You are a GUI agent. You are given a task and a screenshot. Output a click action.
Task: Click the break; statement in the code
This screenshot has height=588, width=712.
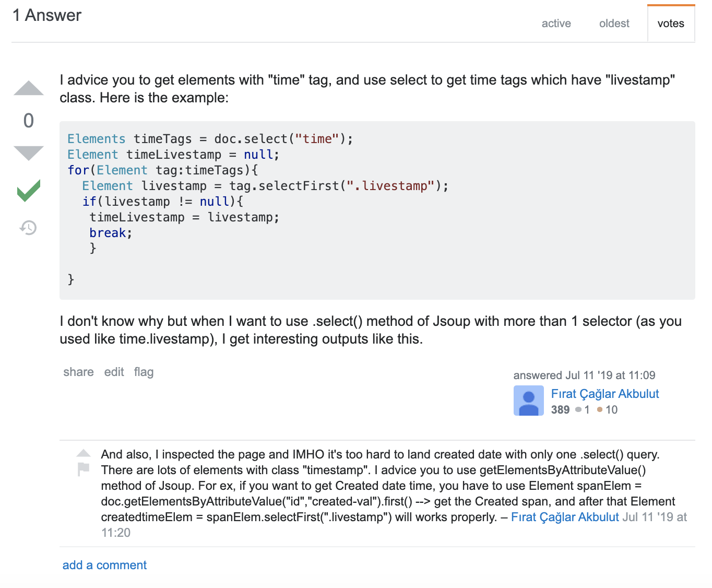[x=111, y=233]
